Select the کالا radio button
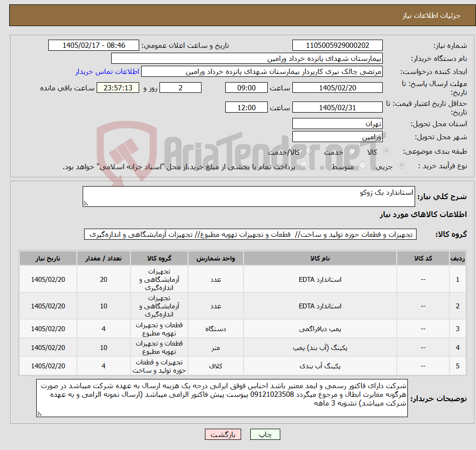This screenshot has height=450, width=476. point(387,151)
